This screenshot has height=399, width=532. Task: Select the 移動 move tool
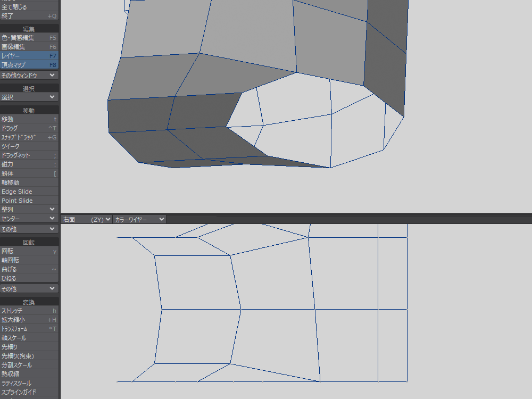tap(29, 119)
